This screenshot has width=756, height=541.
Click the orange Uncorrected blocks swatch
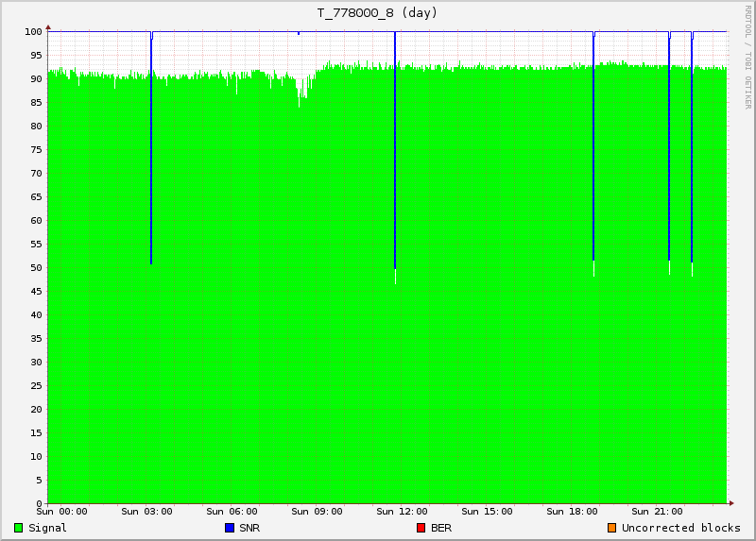pyautogui.click(x=611, y=528)
